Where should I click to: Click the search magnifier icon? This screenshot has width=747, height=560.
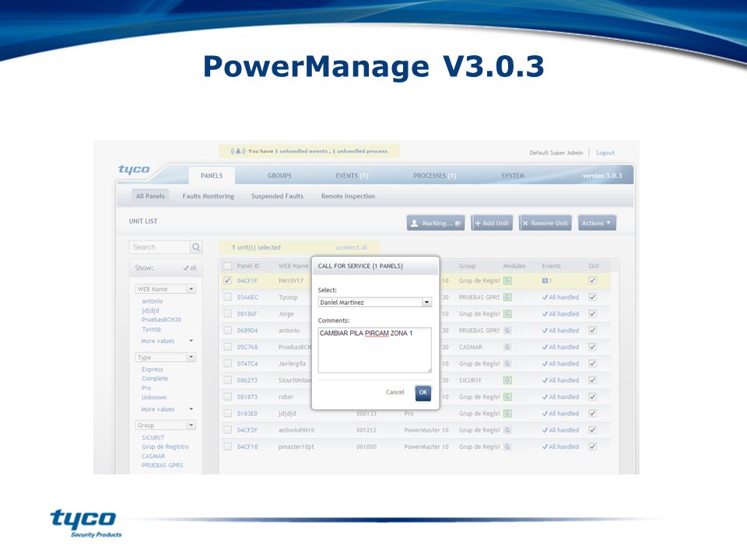click(x=196, y=247)
